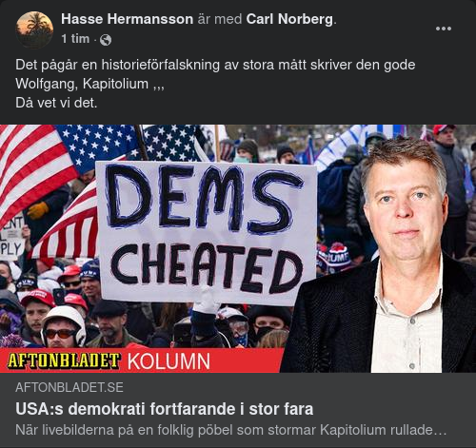The width and height of the screenshot is (476, 448).
Task: Click the AFTONBLADET.SE source domain
Action: pyautogui.click(x=69, y=387)
